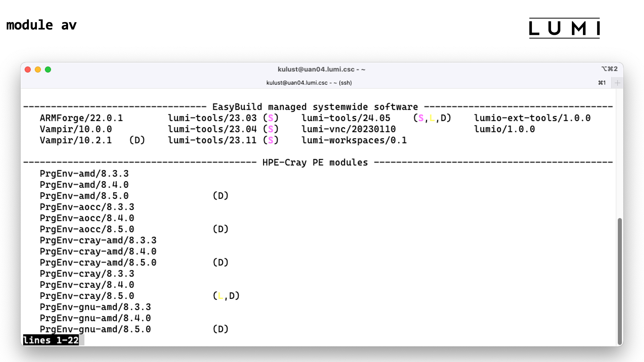Click the PrgEnv-gnu-amd/8.5.0 line
The height and width of the screenshot is (362, 644).
coord(95,329)
